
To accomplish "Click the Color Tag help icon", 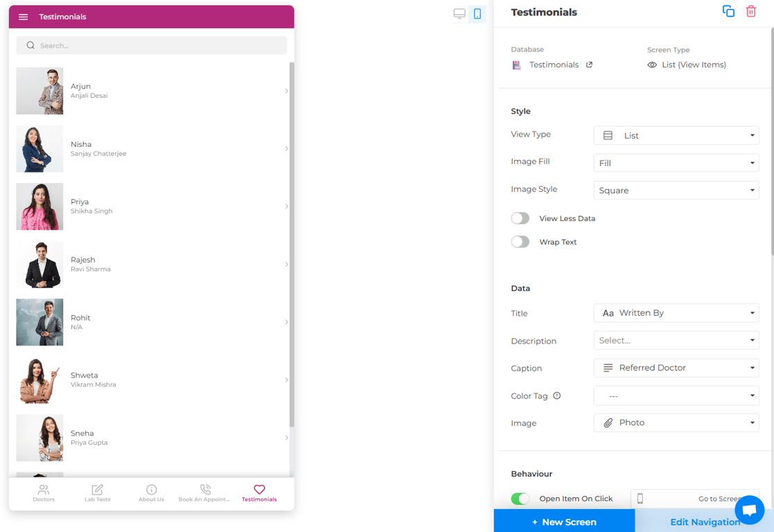I will coord(557,396).
